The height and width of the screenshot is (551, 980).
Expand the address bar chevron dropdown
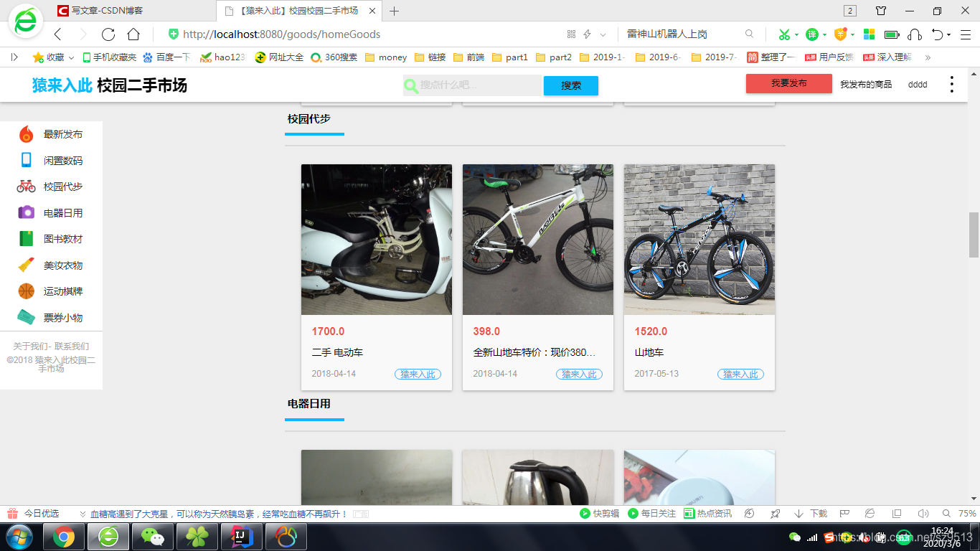tap(603, 34)
